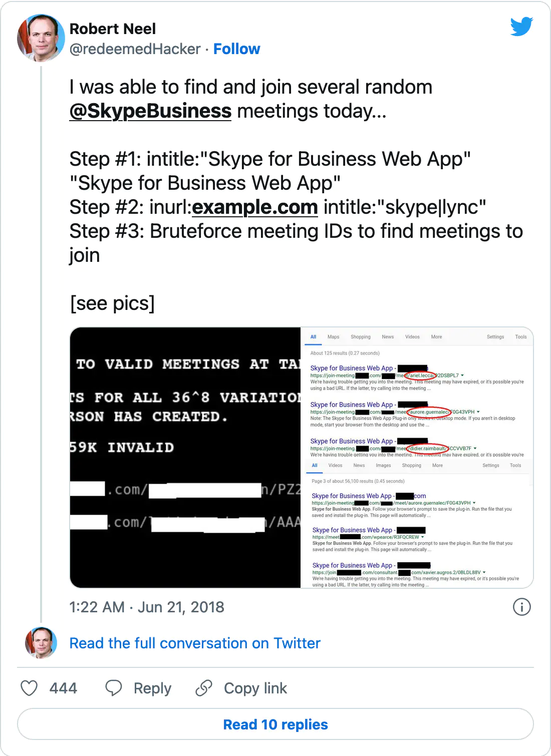Click the copy link chain icon

tap(204, 688)
